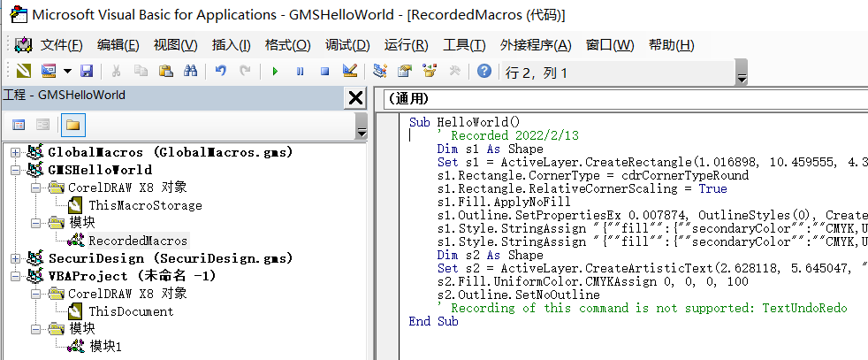Click View Object icon in project panel
Screen dimensions: 868x360
point(43,125)
